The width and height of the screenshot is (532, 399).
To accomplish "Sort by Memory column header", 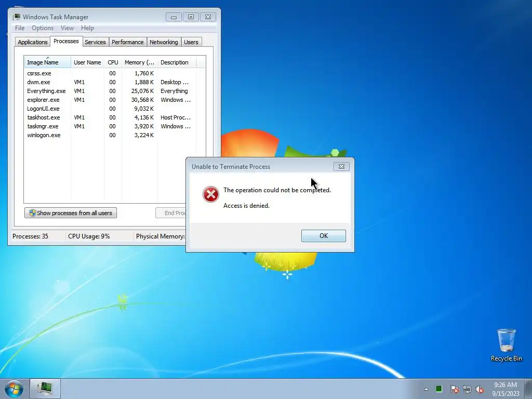I will click(x=139, y=62).
